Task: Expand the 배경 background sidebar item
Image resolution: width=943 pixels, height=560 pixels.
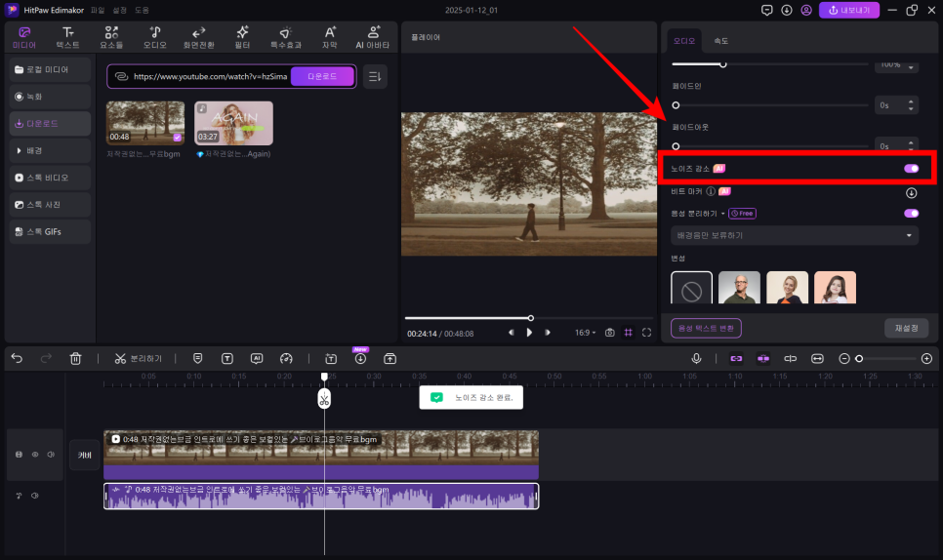Action: pyautogui.click(x=51, y=150)
